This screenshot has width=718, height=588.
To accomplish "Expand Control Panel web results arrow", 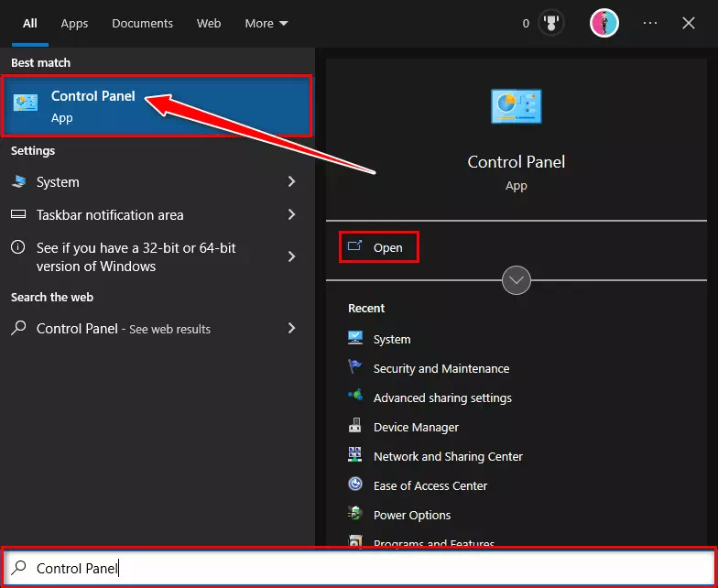I will (291, 328).
